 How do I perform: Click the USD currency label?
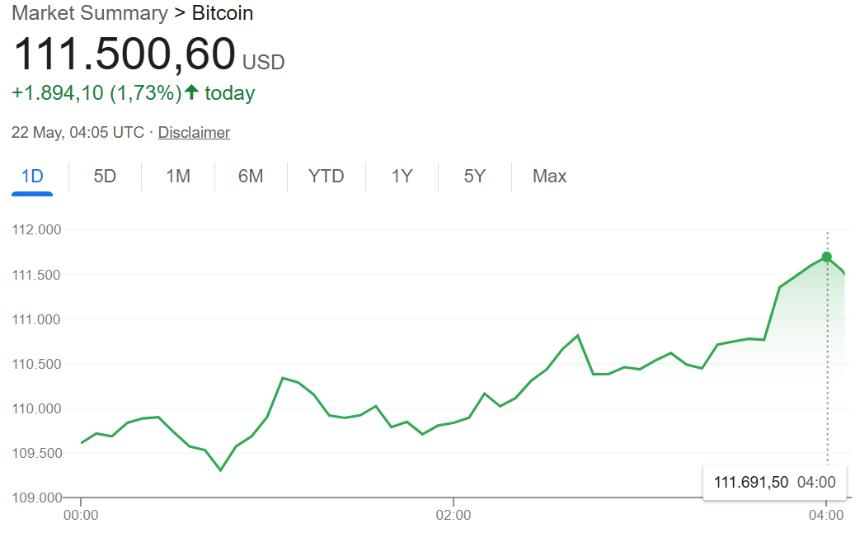point(264,62)
